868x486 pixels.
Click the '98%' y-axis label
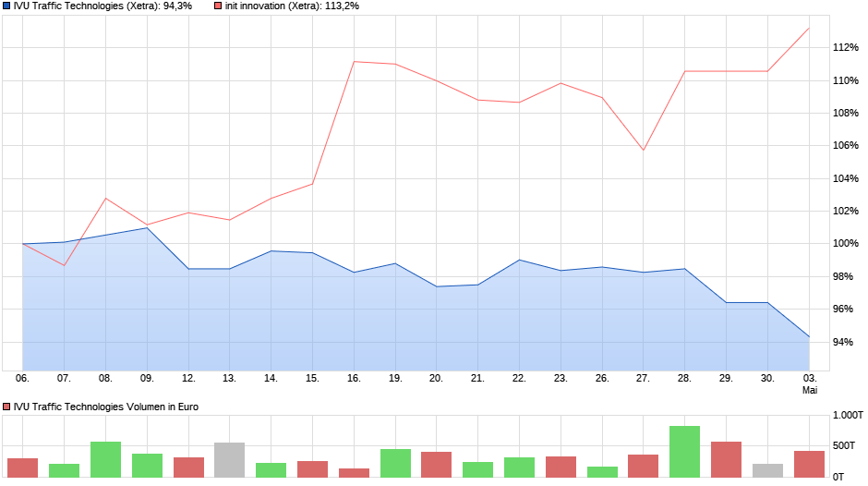tap(843, 276)
